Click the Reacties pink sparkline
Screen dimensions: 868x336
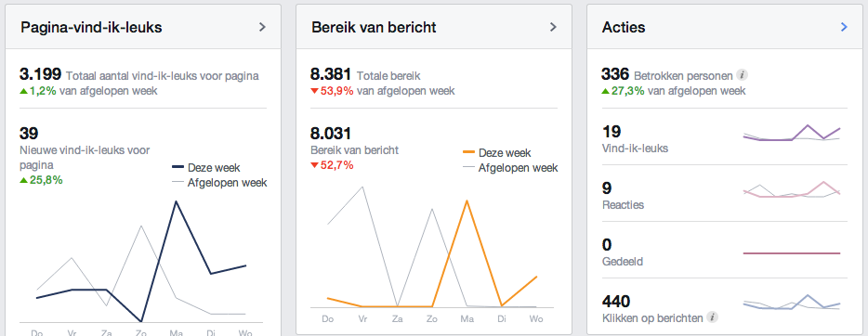point(792,189)
